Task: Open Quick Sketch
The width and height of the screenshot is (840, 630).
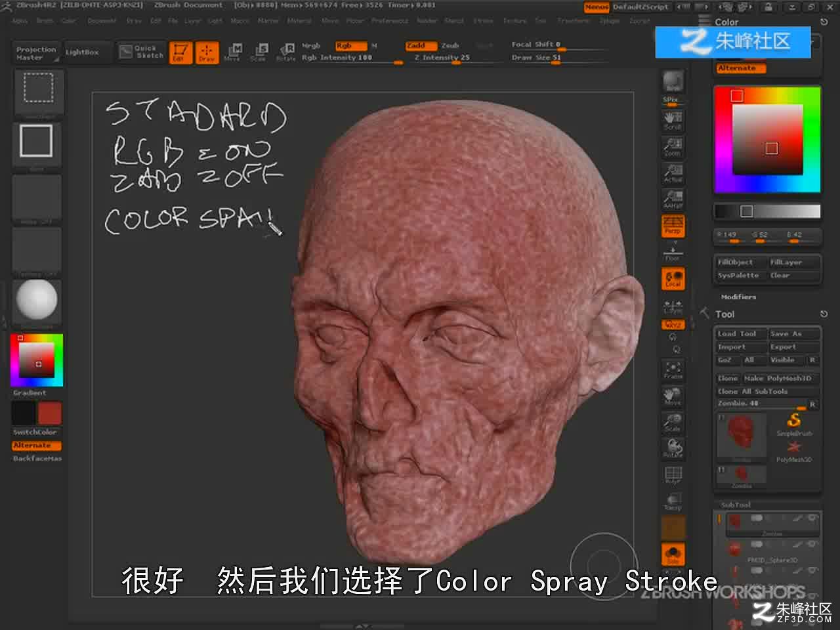Action: pos(141,52)
